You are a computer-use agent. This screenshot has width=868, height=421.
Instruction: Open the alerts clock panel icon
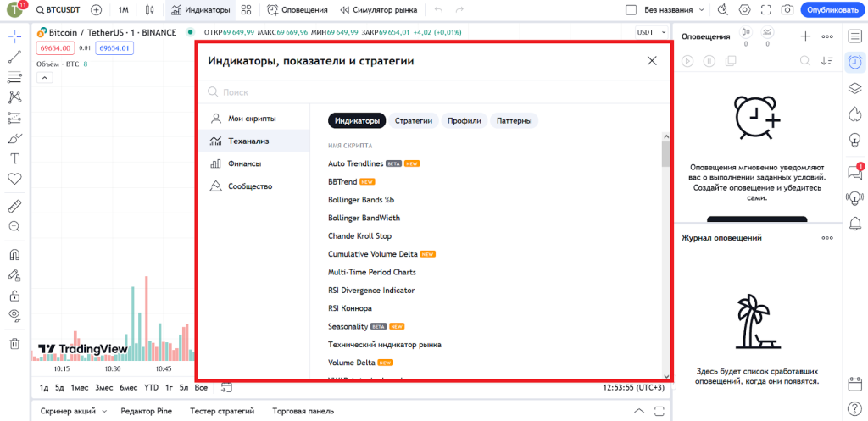tap(854, 62)
